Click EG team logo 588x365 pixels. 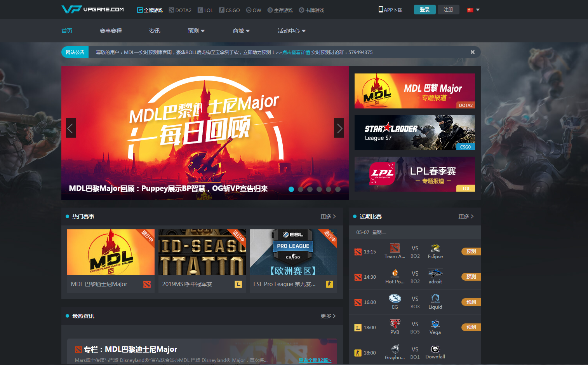click(x=395, y=298)
